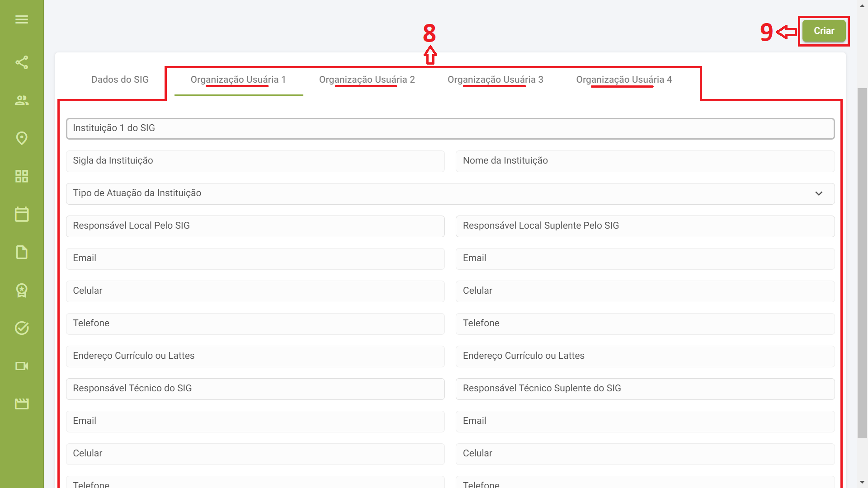
Task: Select Organização Usuária 2 tab
Action: 367,80
